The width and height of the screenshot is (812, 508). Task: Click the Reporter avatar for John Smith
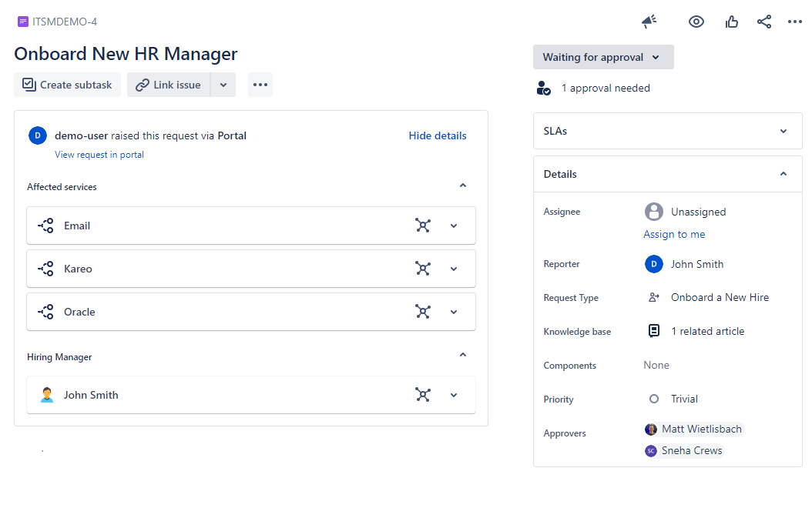pos(654,264)
